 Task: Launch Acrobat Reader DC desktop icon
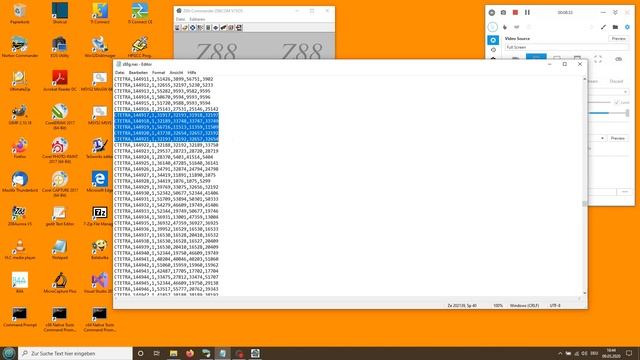[x=60, y=80]
